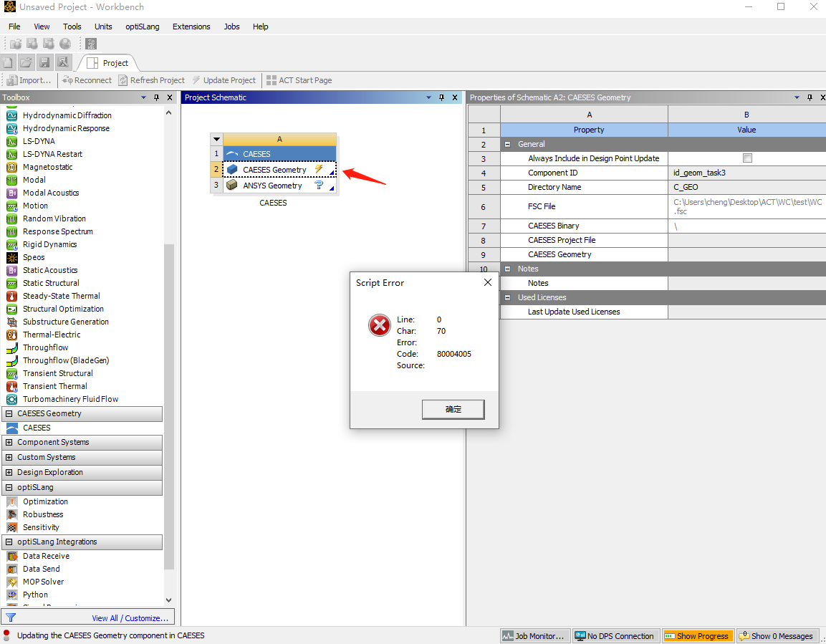Select the CAESES item under CAESES Geometry

[37, 428]
